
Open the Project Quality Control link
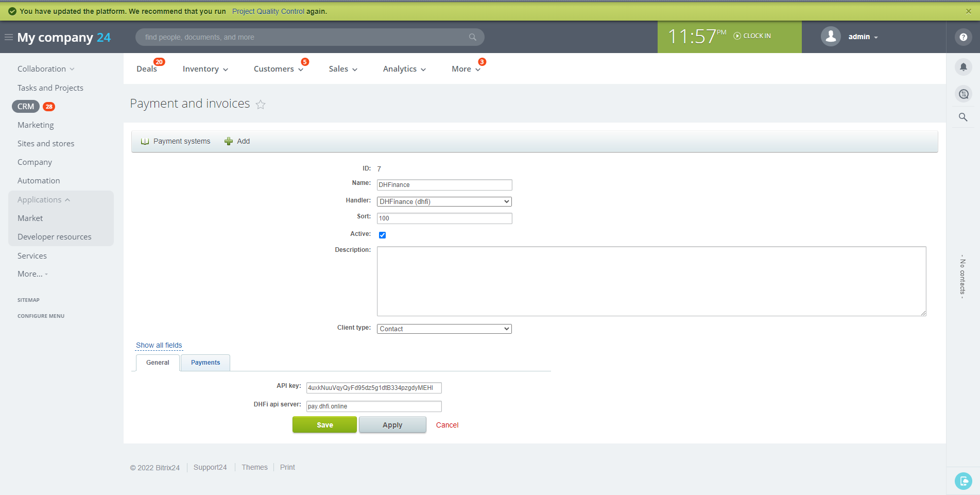tap(268, 11)
